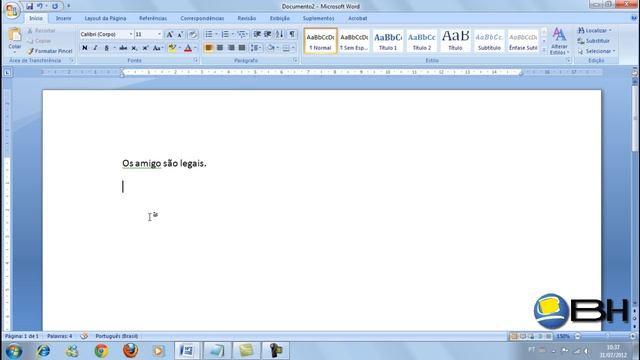Viewport: 640px width, 360px height.
Task: Open the font color dropdown arrow
Action: [x=195, y=48]
